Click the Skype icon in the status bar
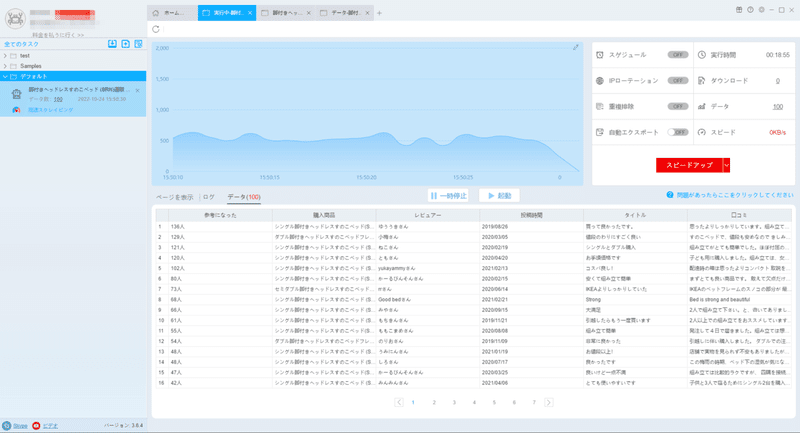The width and height of the screenshot is (800, 433). coord(6,425)
